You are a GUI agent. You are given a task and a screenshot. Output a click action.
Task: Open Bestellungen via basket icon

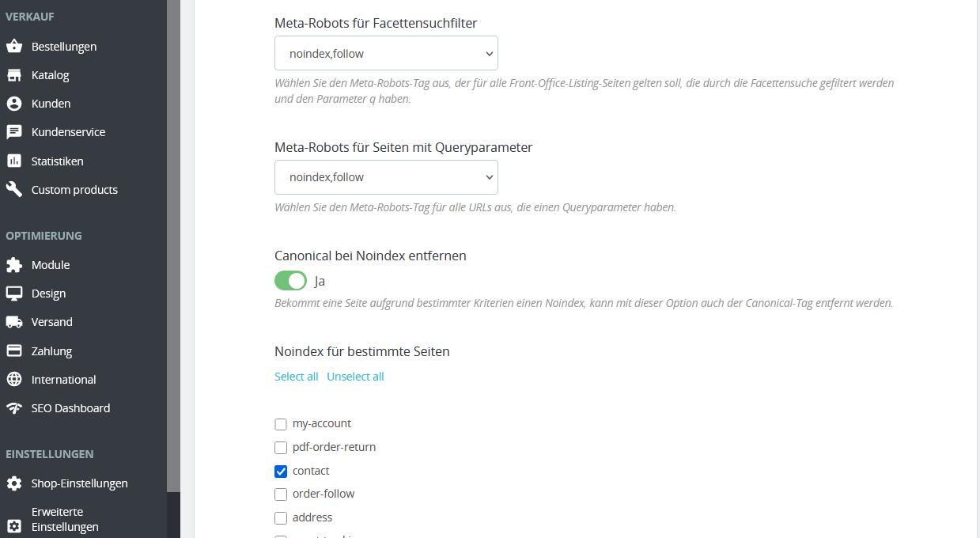tap(13, 47)
